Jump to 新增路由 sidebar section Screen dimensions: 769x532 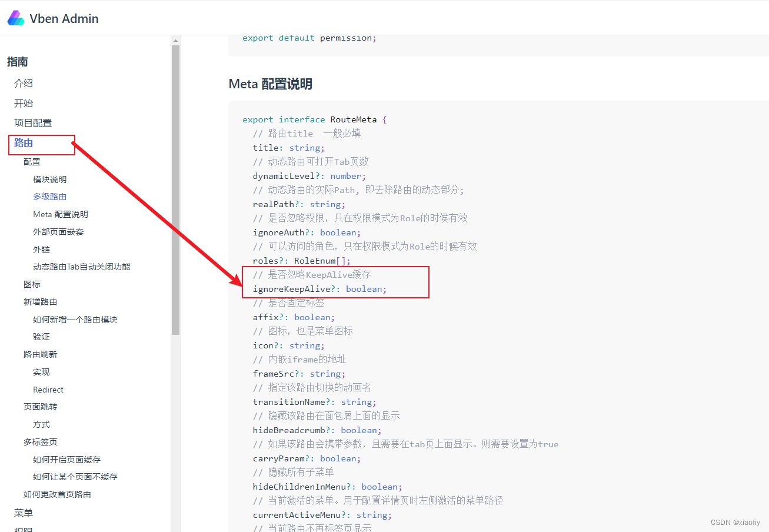[40, 302]
